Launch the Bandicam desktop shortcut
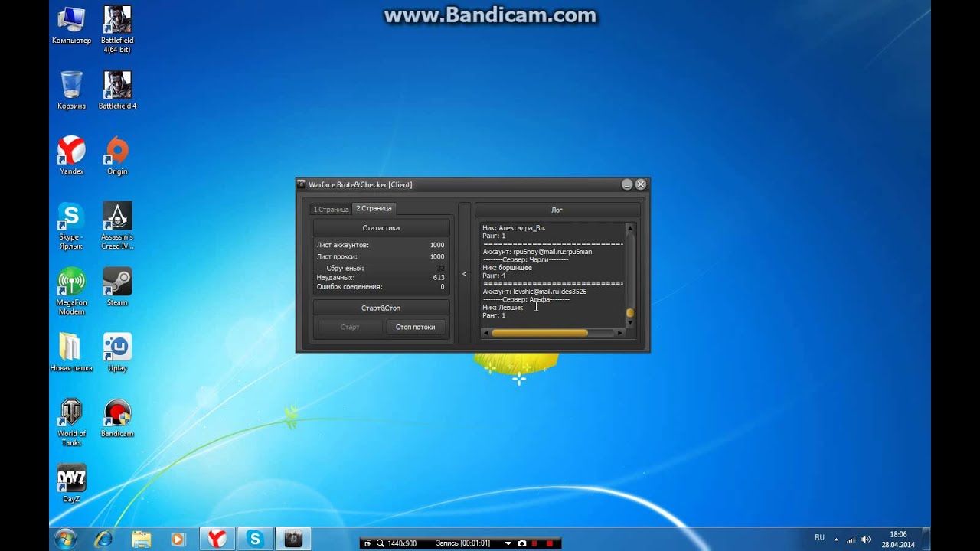The width and height of the screenshot is (980, 551). point(117,418)
